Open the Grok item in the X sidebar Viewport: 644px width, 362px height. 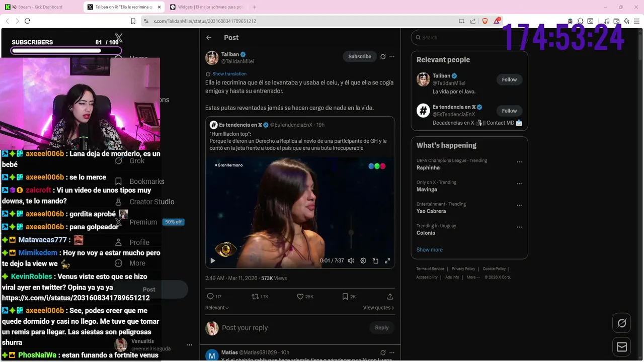click(130, 161)
